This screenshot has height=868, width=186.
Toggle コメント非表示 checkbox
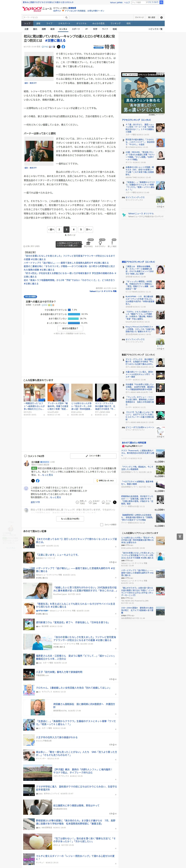[x=102, y=525]
